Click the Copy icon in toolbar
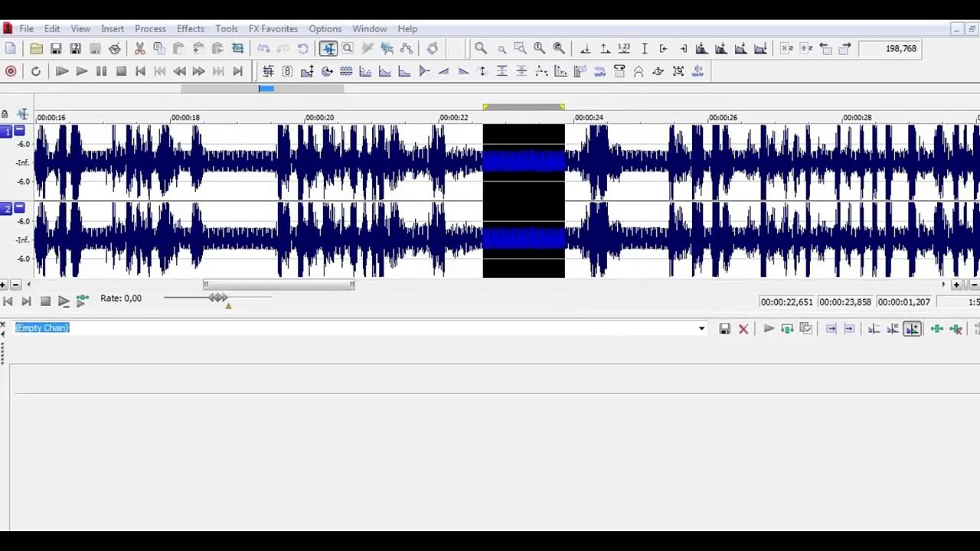 pyautogui.click(x=159, y=48)
